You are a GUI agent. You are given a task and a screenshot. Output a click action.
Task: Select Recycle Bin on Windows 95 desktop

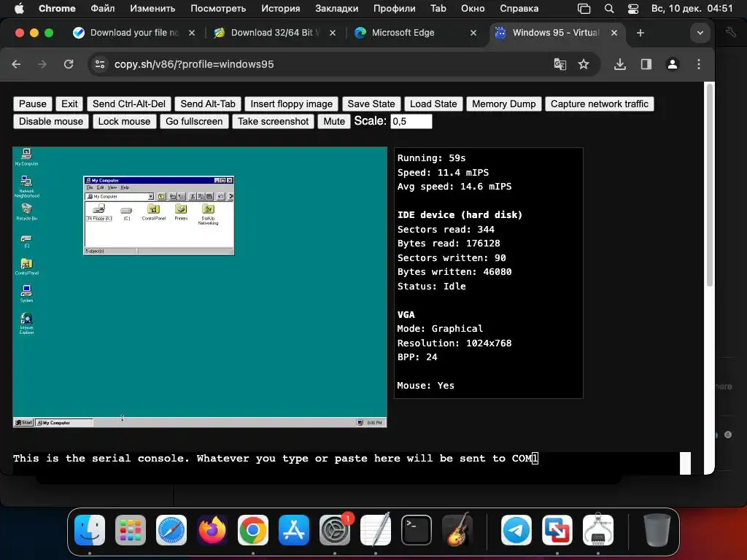point(27,212)
